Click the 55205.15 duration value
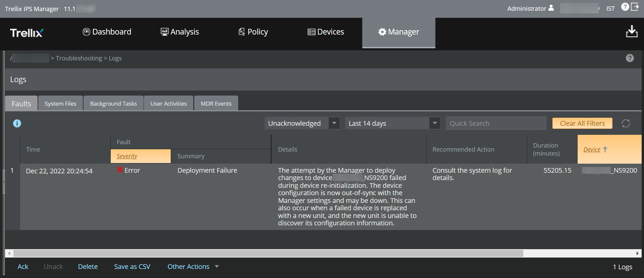644x278 pixels. (557, 170)
